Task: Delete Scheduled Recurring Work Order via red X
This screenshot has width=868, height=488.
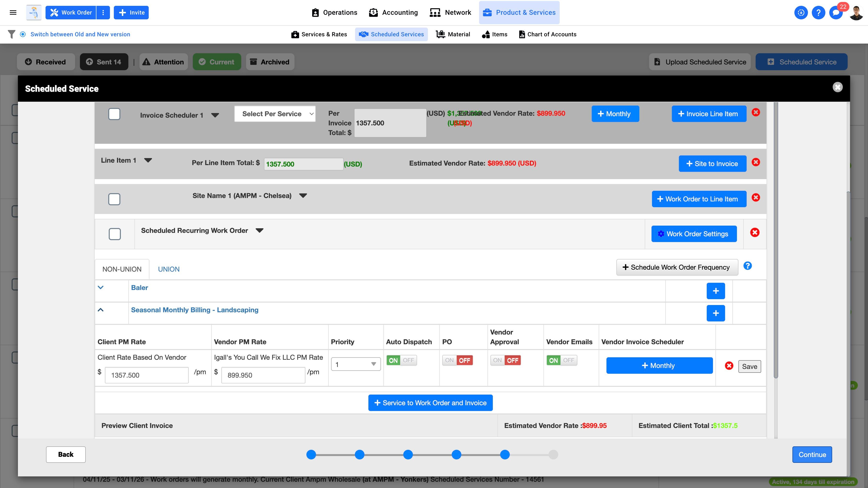Action: pos(755,233)
